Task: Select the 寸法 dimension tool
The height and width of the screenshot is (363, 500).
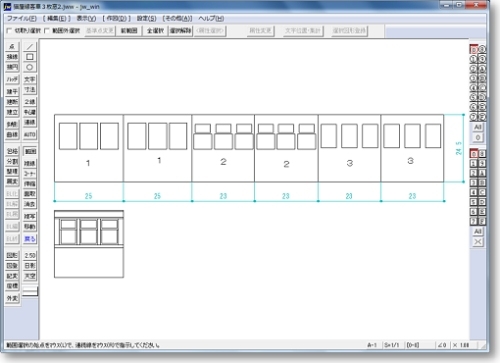Action: 30,89
